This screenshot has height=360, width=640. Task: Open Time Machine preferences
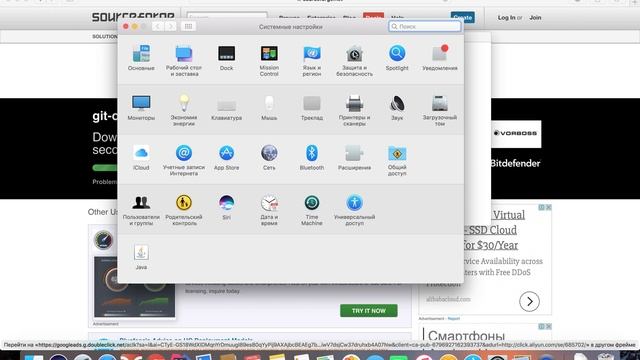pyautogui.click(x=312, y=210)
